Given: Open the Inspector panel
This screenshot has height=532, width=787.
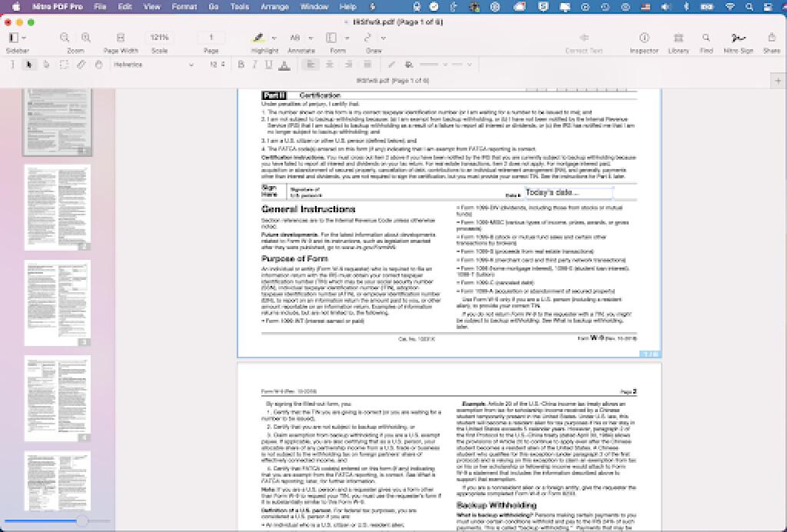Looking at the screenshot, I should 643,37.
